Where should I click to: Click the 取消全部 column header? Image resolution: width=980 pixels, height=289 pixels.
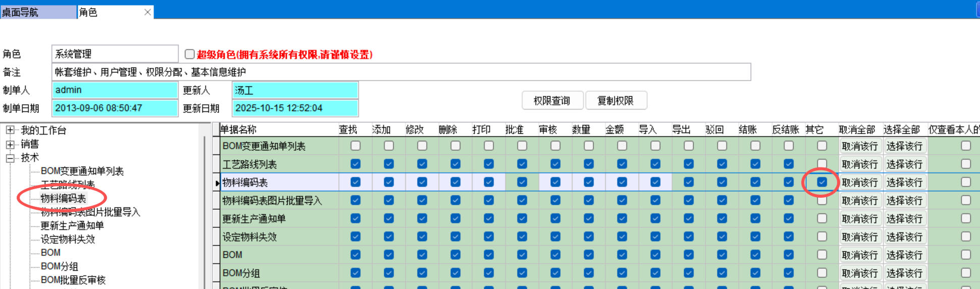[857, 130]
